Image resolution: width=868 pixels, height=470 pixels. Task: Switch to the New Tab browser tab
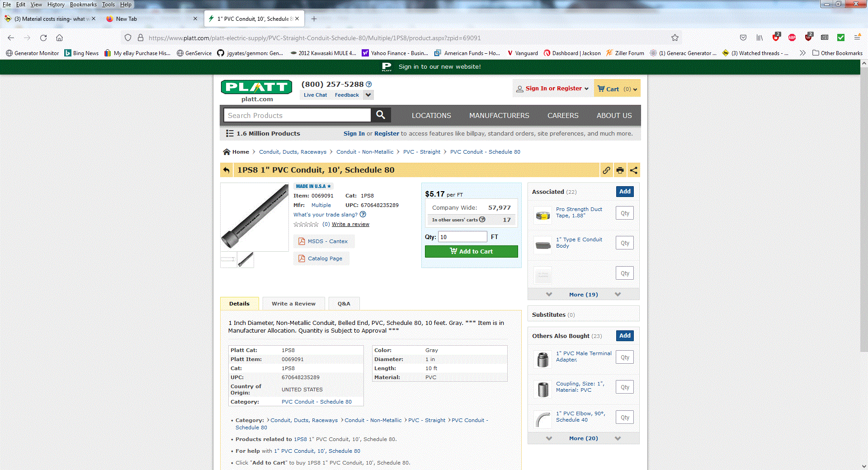click(x=151, y=19)
